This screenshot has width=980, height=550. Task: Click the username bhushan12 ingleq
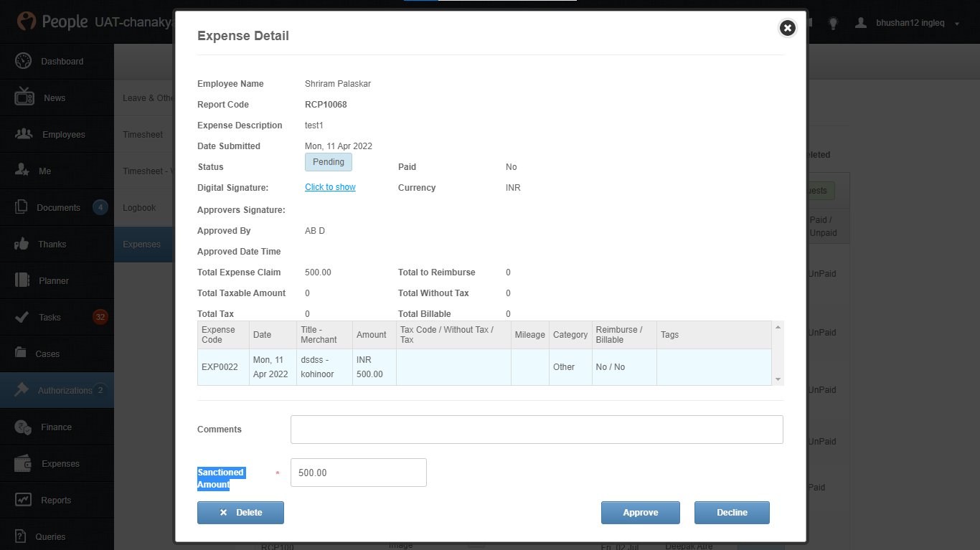(910, 23)
